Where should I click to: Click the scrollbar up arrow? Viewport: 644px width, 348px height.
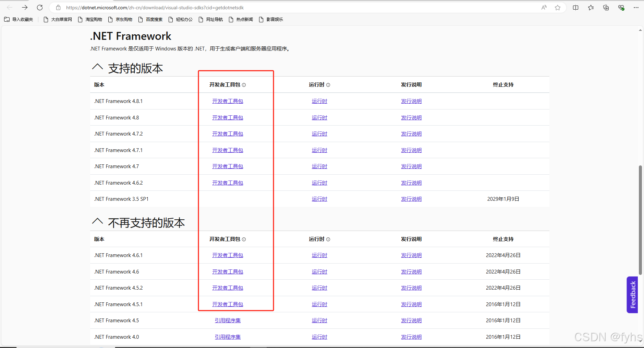tap(640, 30)
